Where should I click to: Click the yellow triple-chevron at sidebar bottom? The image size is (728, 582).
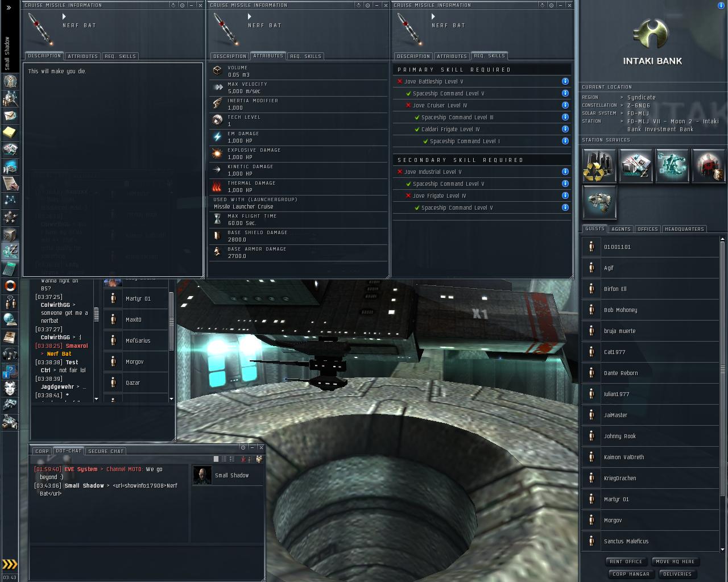coord(10,564)
